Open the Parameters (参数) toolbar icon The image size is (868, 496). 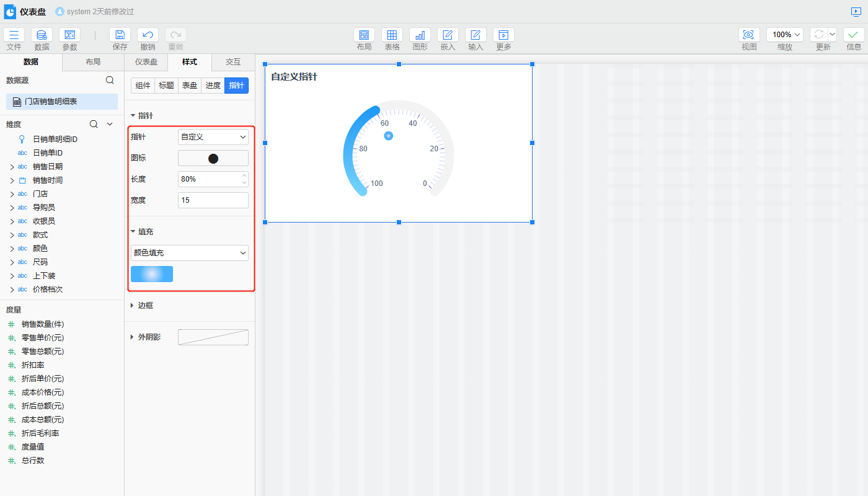pos(69,35)
